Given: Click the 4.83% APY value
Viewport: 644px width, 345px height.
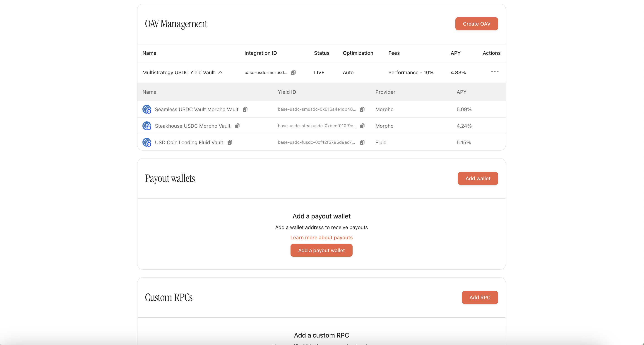Looking at the screenshot, I should 458,72.
